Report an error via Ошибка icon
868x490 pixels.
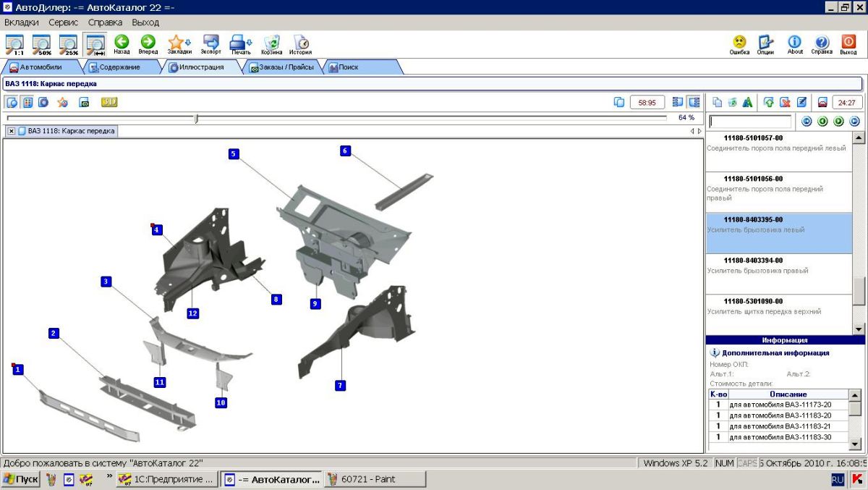[739, 45]
